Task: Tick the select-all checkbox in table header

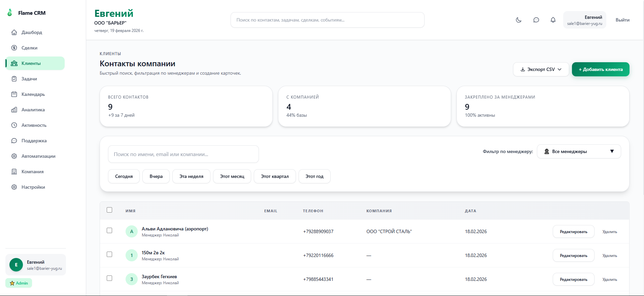Action: 109,210
